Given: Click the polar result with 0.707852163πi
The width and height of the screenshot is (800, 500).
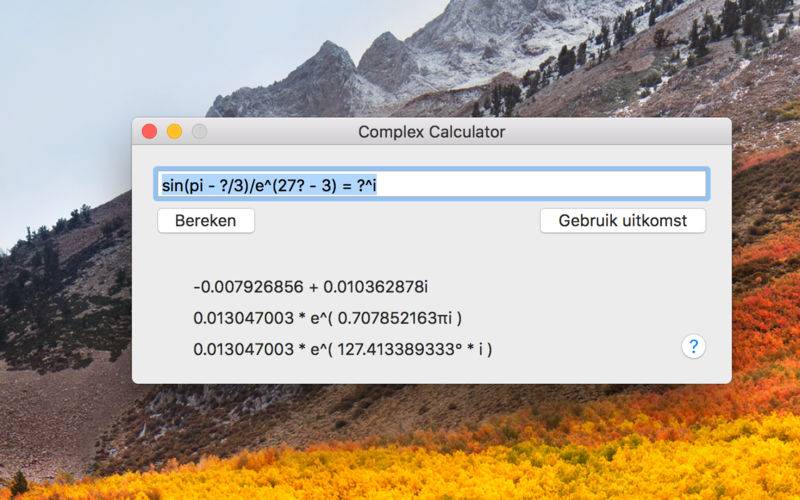Looking at the screenshot, I should click(x=328, y=318).
